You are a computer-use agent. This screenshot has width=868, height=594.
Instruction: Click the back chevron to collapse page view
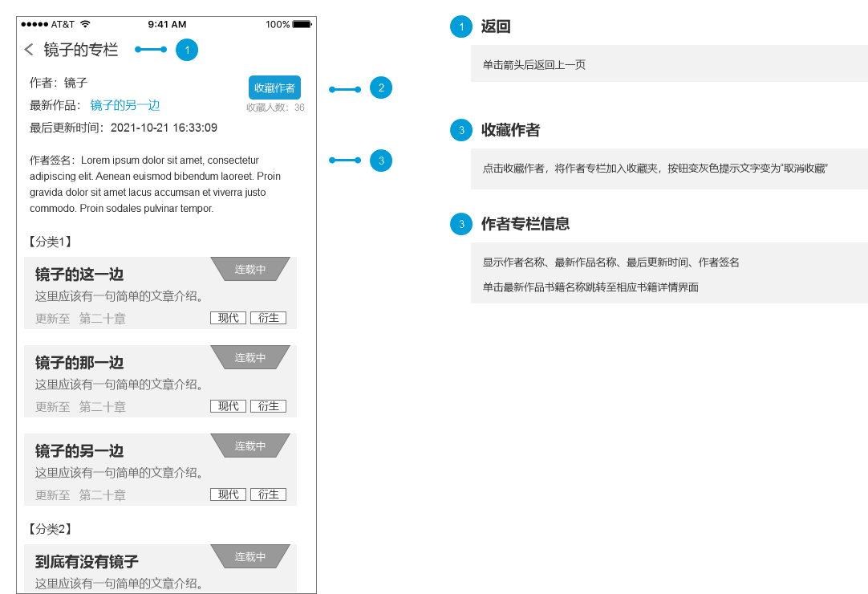[28, 50]
